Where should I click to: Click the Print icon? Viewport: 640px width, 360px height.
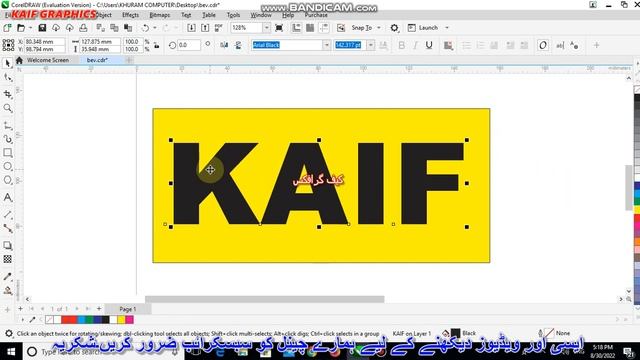point(83,28)
